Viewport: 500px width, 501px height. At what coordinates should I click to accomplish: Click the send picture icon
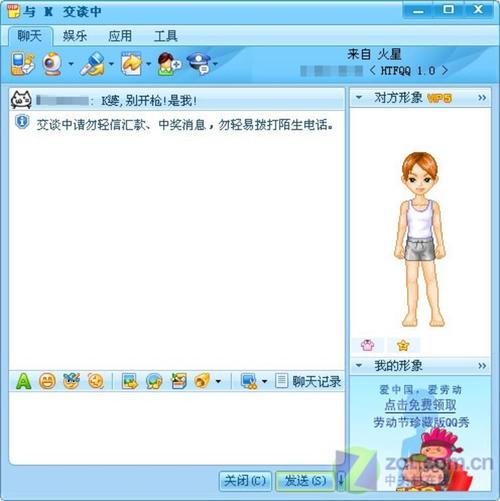point(130,381)
